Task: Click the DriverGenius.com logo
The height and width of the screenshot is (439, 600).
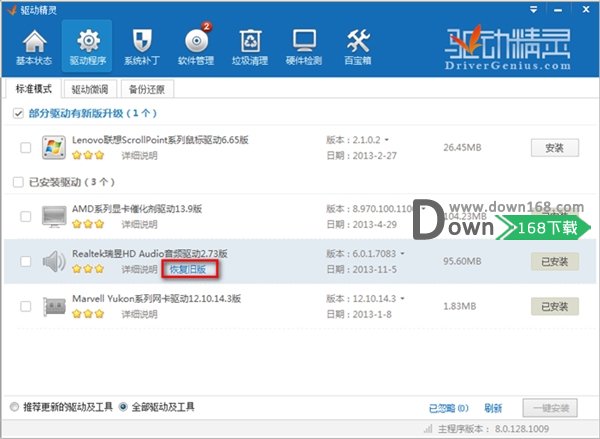Action: [508, 47]
